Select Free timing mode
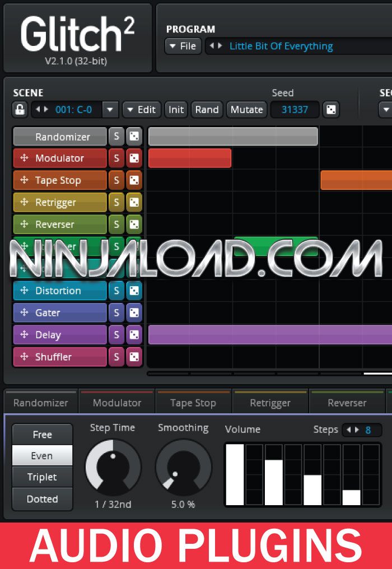Viewport: 392px width, 569px height. 43,435
